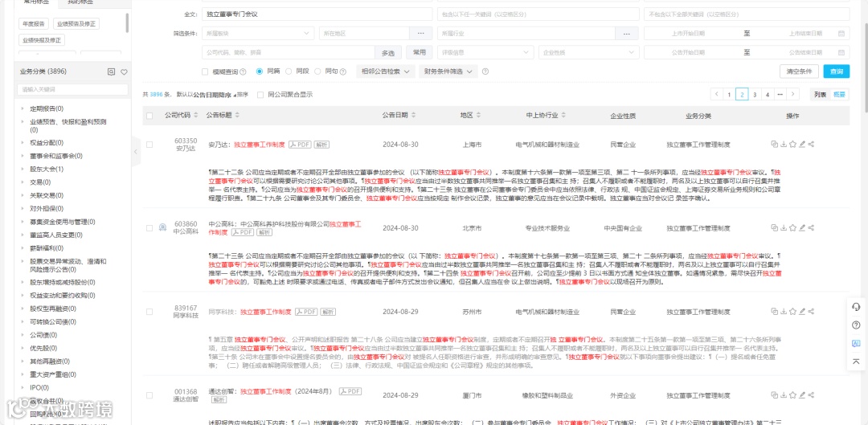Image resolution: width=868 pixels, height=425 pixels.
Task: Open the 相邻公告检索 dropdown
Action: [x=385, y=72]
